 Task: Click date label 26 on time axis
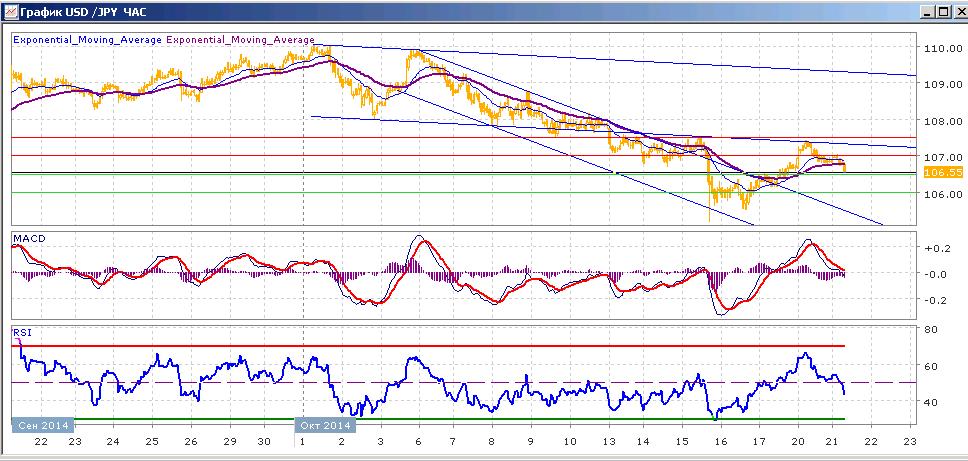(x=190, y=442)
